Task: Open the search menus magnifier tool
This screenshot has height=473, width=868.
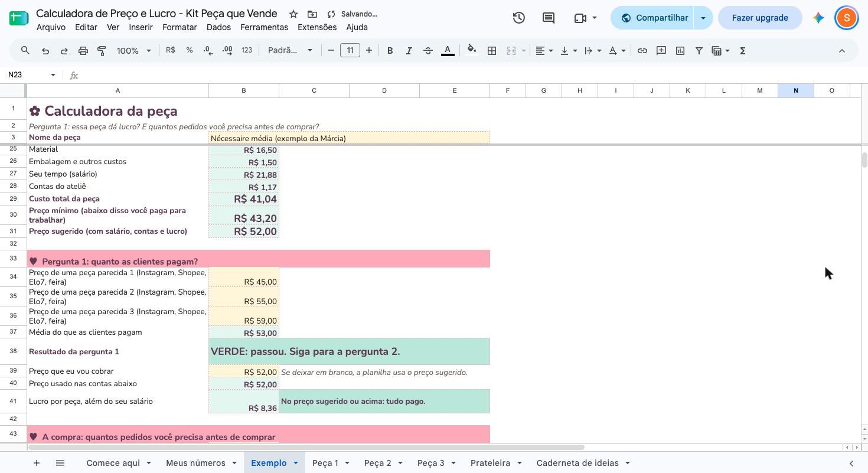Action: click(x=25, y=51)
